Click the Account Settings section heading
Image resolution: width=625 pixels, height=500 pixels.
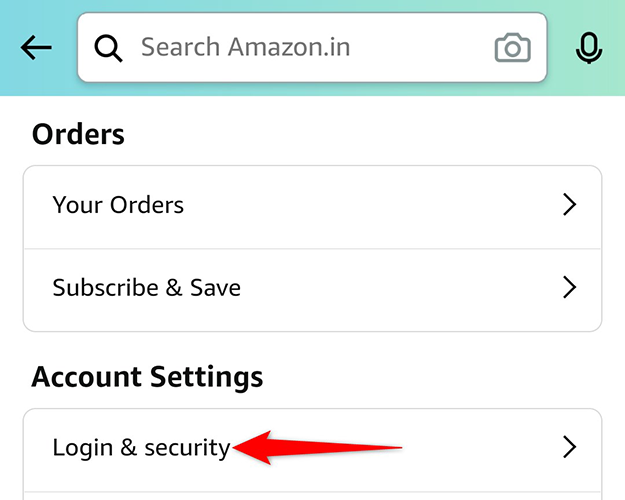(x=147, y=377)
